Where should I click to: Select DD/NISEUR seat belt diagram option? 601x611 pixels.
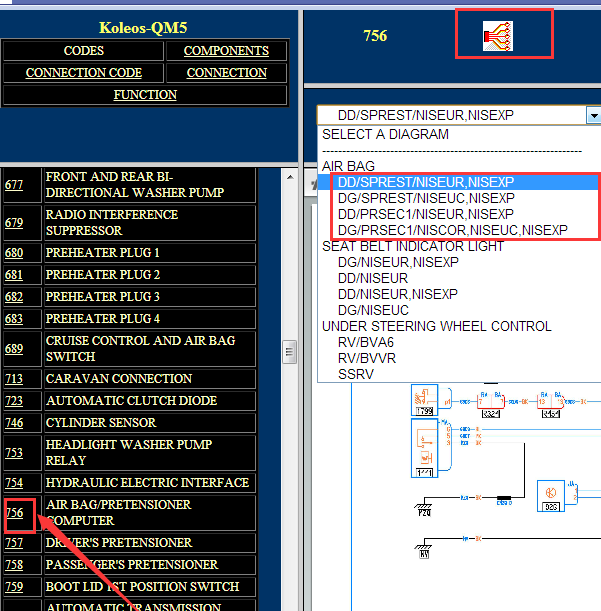[373, 278]
